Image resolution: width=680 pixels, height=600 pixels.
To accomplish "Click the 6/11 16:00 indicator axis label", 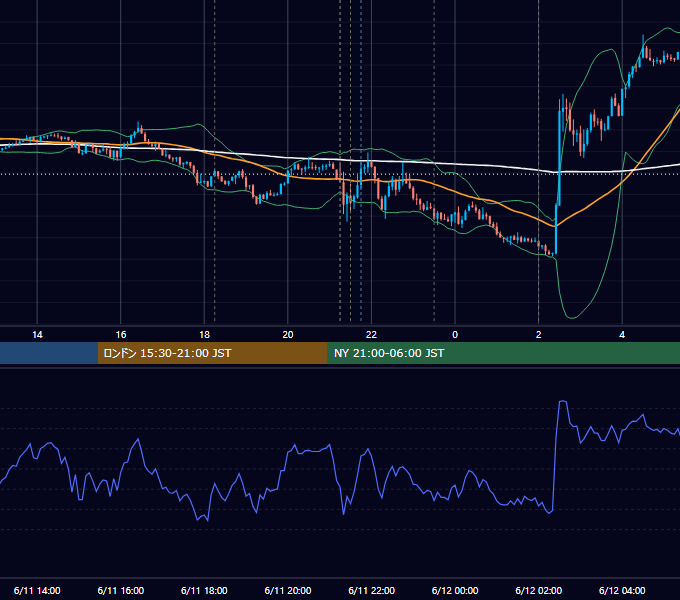I will [x=121, y=590].
